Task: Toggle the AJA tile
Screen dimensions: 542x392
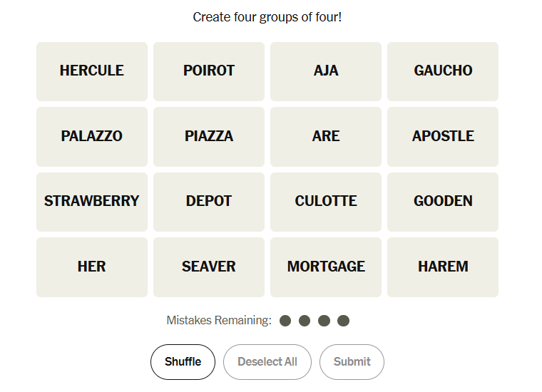Action: pyautogui.click(x=326, y=71)
